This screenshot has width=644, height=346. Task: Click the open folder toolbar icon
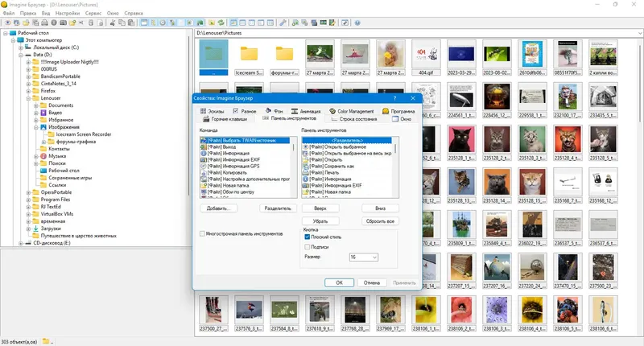pos(26,23)
